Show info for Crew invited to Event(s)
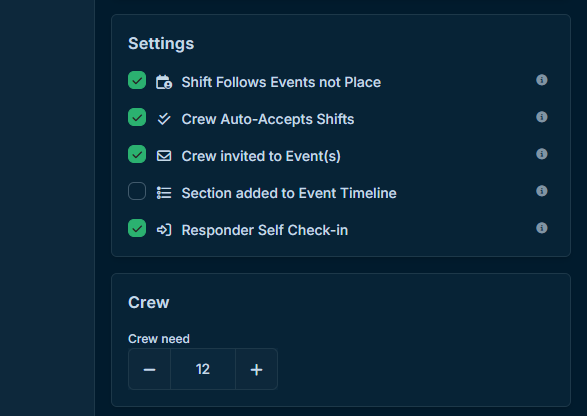The image size is (587, 416). (x=542, y=154)
